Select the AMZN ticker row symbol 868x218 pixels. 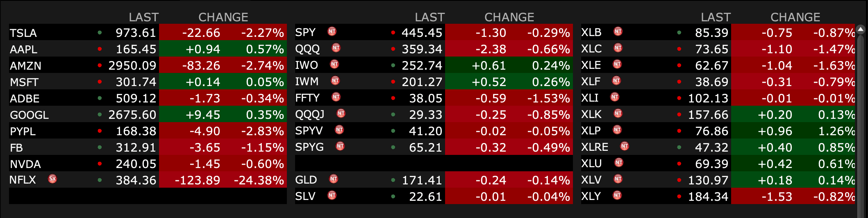(x=25, y=66)
